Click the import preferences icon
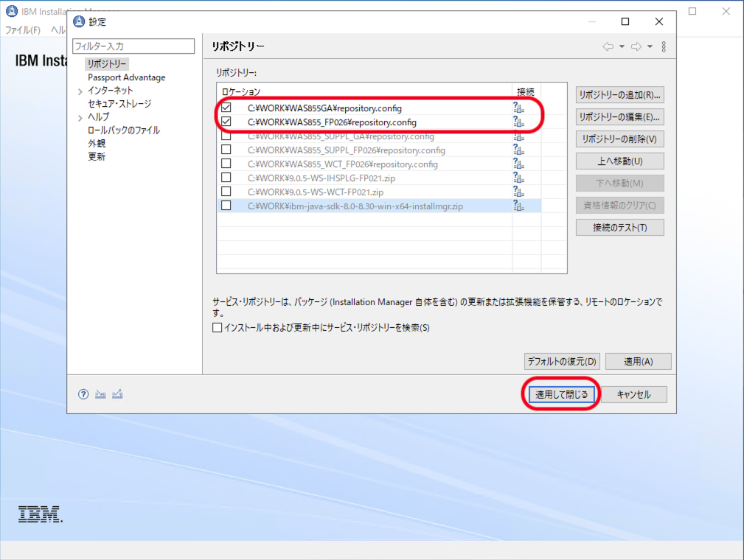Image resolution: width=744 pixels, height=560 pixels. click(100, 394)
